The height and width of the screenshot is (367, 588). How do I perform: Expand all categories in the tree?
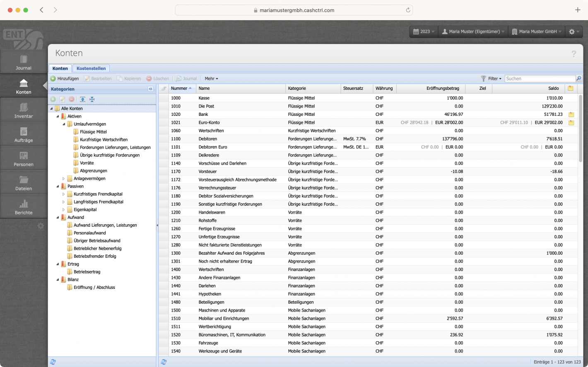click(82, 99)
